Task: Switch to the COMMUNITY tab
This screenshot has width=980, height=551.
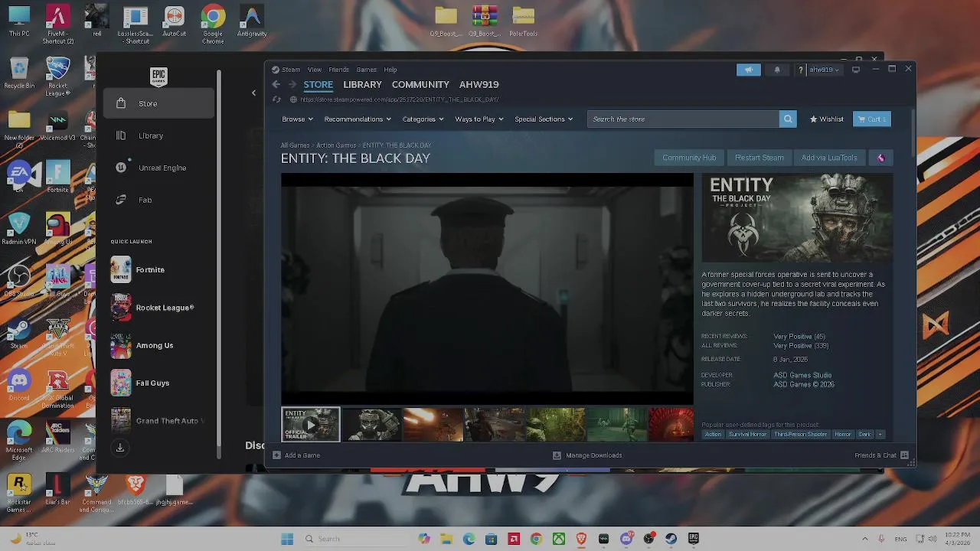Action: pos(420,85)
